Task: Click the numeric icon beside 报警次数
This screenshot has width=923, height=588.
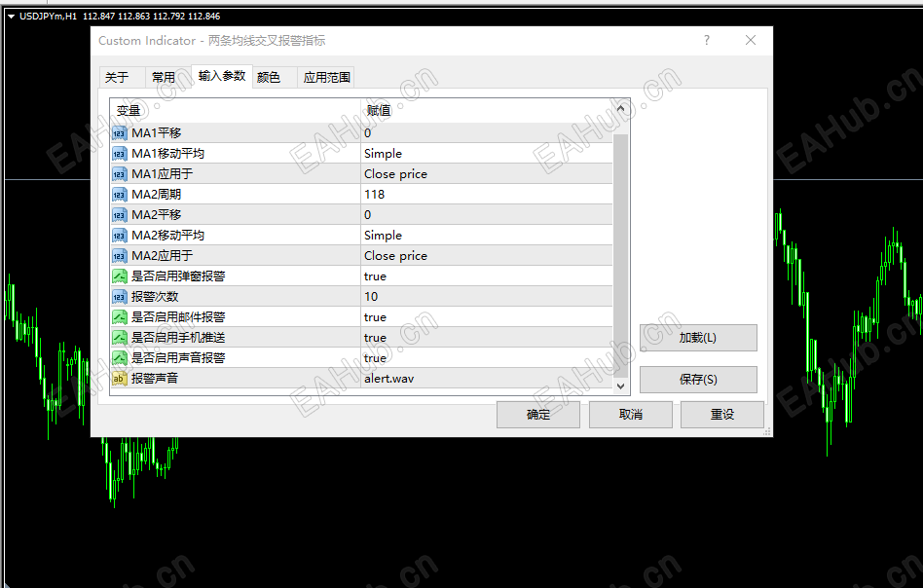Action: (118, 296)
